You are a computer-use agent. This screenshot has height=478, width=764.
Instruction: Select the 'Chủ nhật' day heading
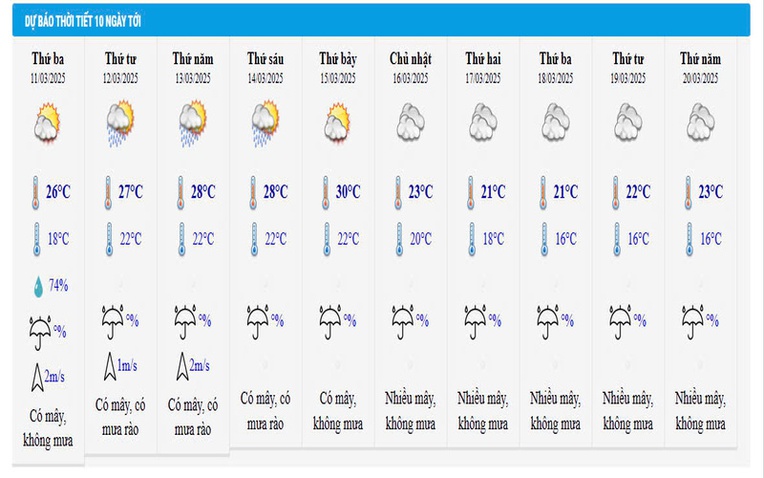pos(410,59)
